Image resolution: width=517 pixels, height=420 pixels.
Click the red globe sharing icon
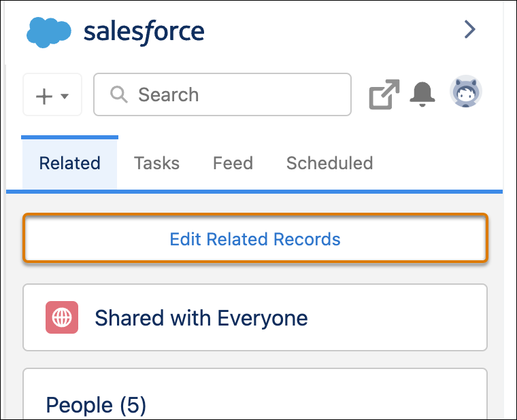coord(62,317)
